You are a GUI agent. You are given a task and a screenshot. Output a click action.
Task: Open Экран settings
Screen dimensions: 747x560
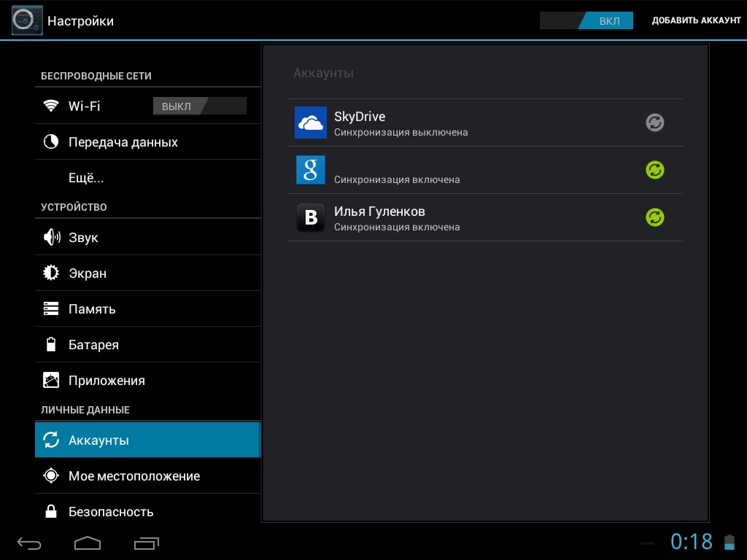pyautogui.click(x=147, y=273)
